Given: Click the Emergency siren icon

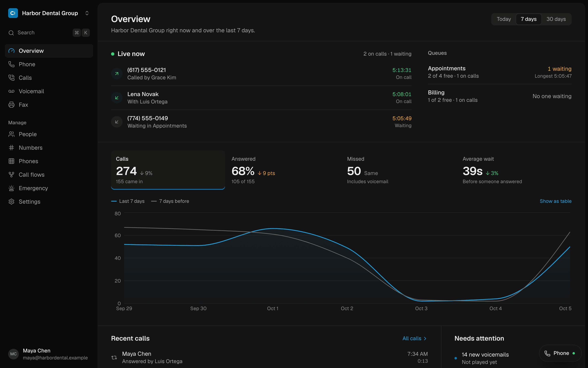Looking at the screenshot, I should tap(11, 188).
